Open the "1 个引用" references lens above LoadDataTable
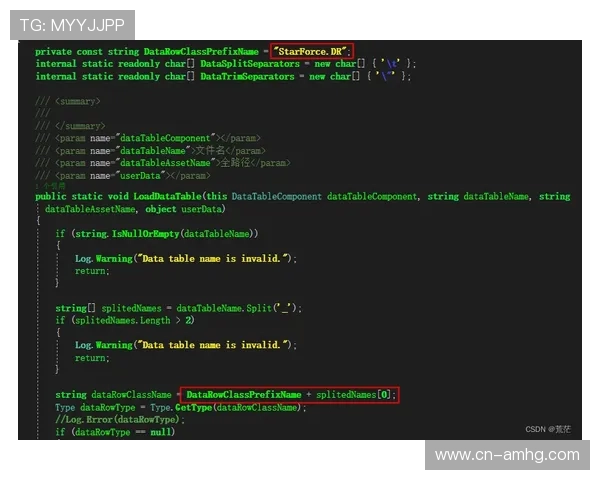Image resolution: width=600 pixels, height=480 pixels. (x=51, y=186)
